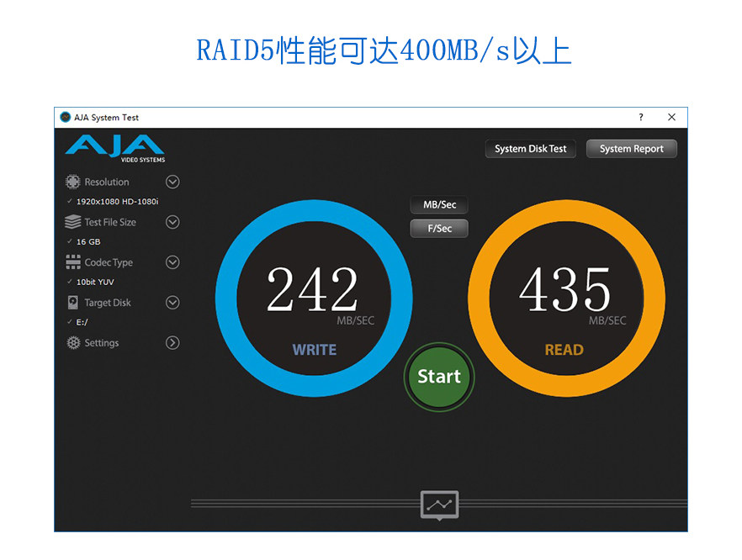The height and width of the screenshot is (560, 742).
Task: Click the 435 read speed value
Action: pos(564,289)
